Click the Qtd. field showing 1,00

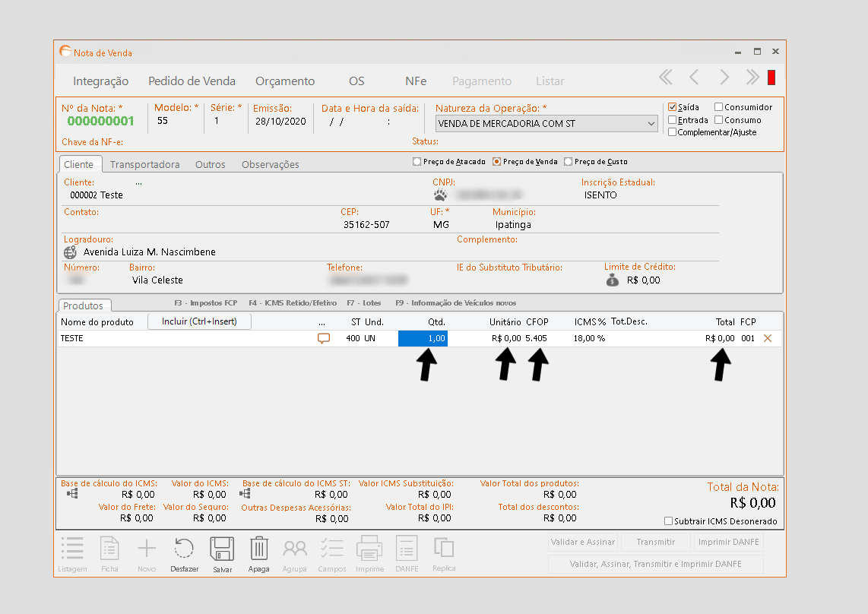pos(423,338)
